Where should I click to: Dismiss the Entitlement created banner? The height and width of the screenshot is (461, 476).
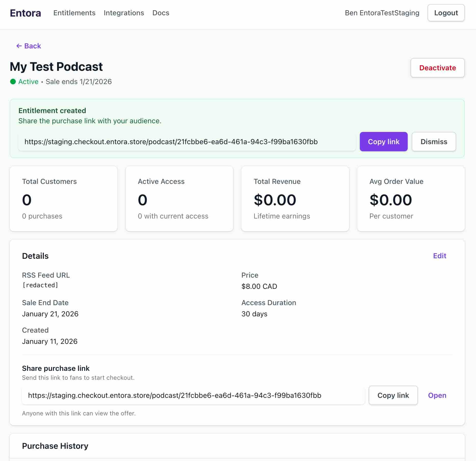coord(433,142)
